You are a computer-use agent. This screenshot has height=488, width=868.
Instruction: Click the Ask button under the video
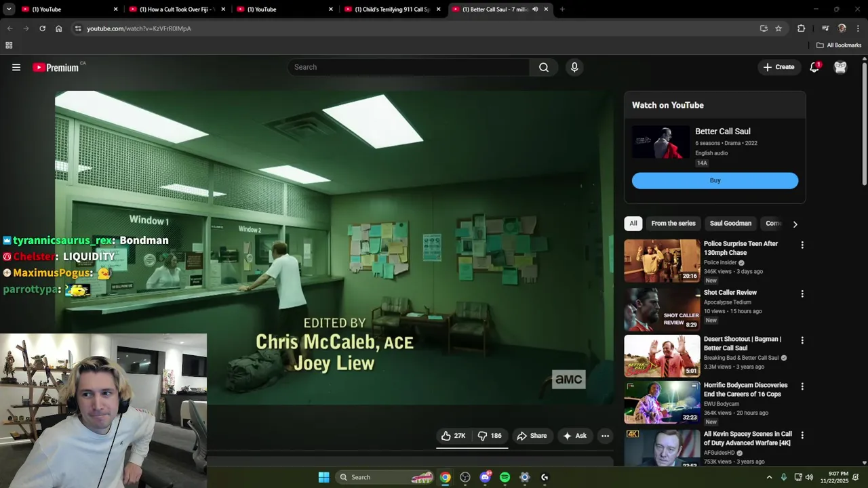click(574, 436)
